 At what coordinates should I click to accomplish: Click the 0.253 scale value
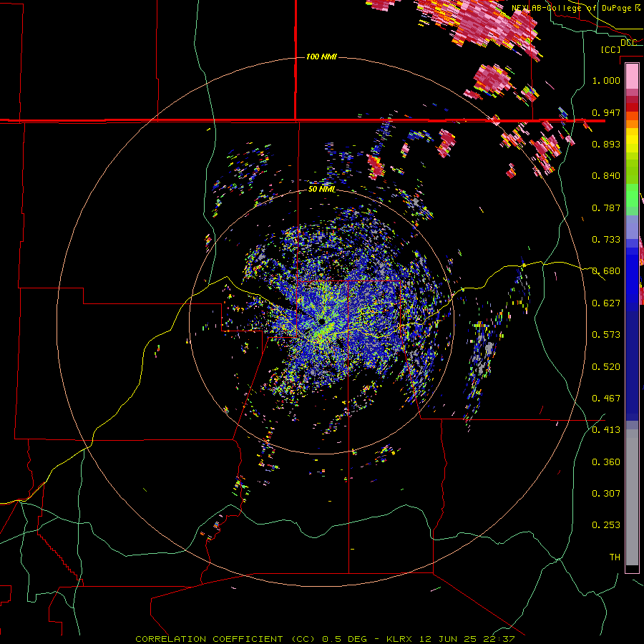(606, 525)
